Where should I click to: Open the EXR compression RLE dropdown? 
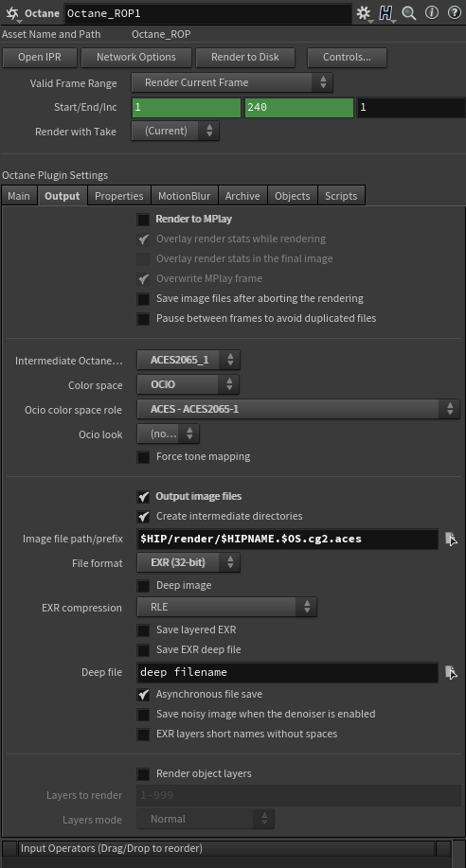[226, 607]
